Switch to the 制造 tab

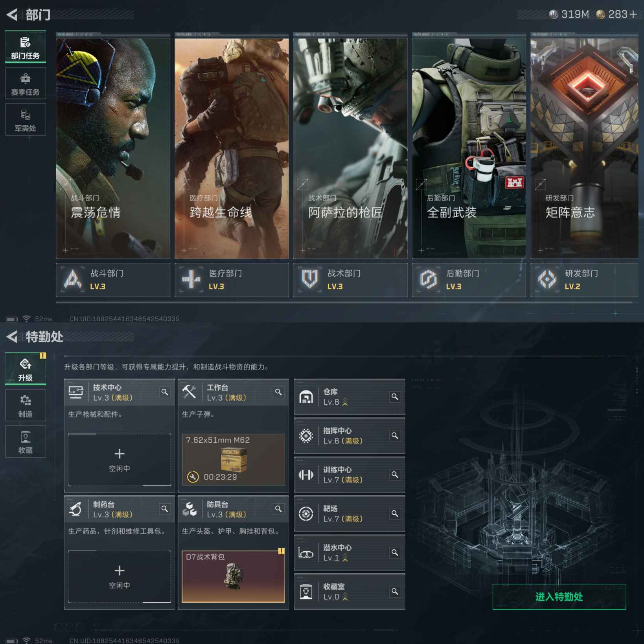pos(26,405)
